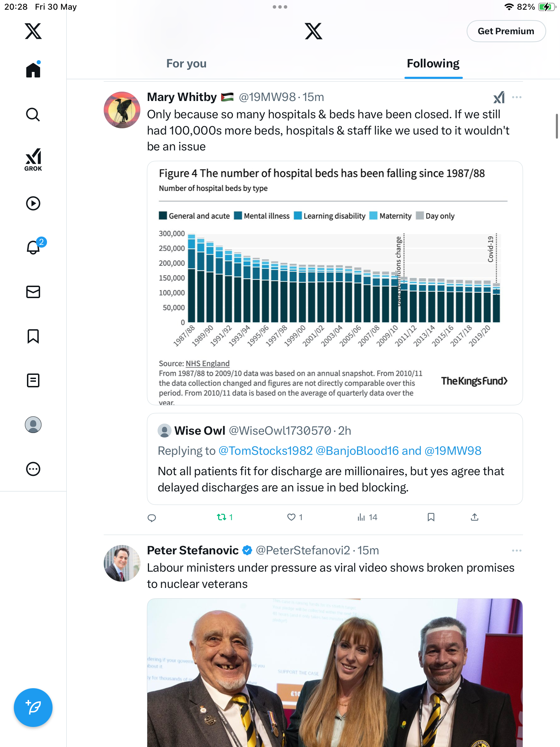
Task: Open Video tab play icon
Action: (x=33, y=203)
